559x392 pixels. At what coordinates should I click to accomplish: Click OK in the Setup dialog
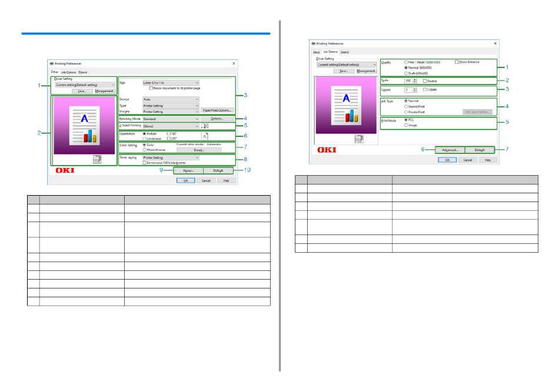pyautogui.click(x=186, y=180)
